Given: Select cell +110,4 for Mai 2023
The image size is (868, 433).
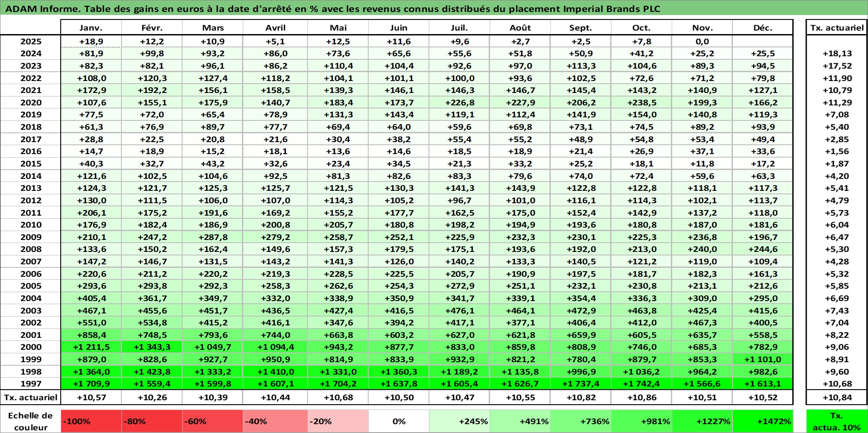Looking at the screenshot, I should click(x=338, y=66).
